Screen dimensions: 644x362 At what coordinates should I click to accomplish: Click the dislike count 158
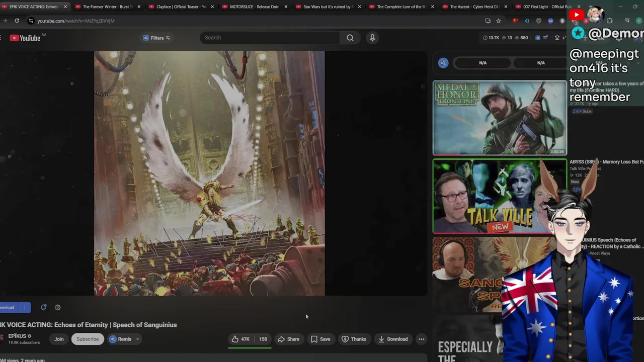[x=263, y=339]
